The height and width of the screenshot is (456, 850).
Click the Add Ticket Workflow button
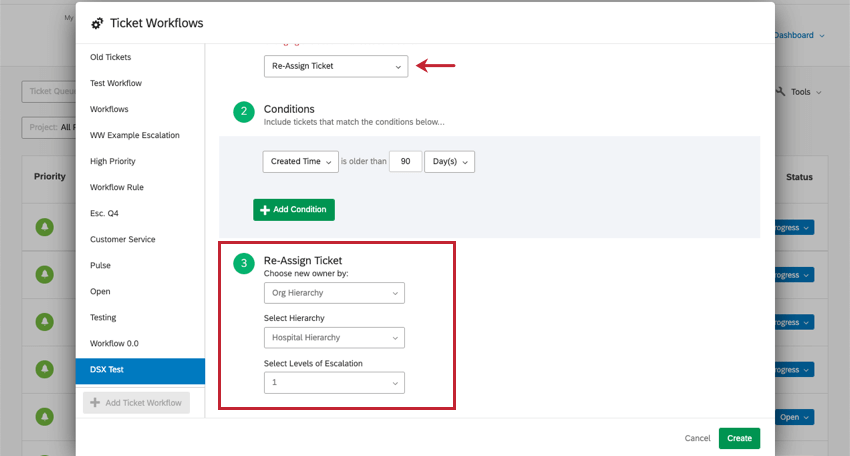137,403
